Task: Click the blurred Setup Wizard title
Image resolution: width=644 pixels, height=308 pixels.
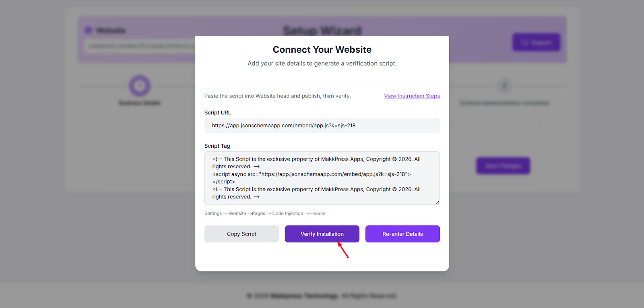Action: coord(322,31)
